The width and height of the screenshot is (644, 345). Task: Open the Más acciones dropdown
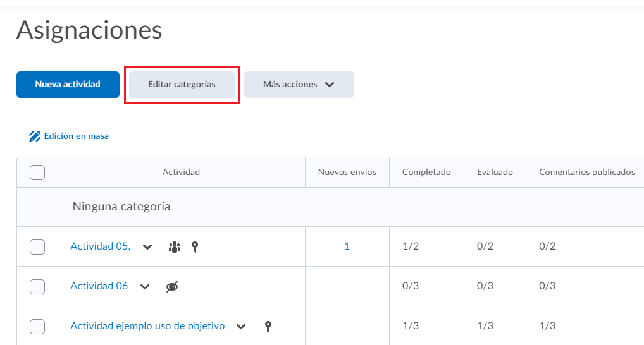(299, 85)
